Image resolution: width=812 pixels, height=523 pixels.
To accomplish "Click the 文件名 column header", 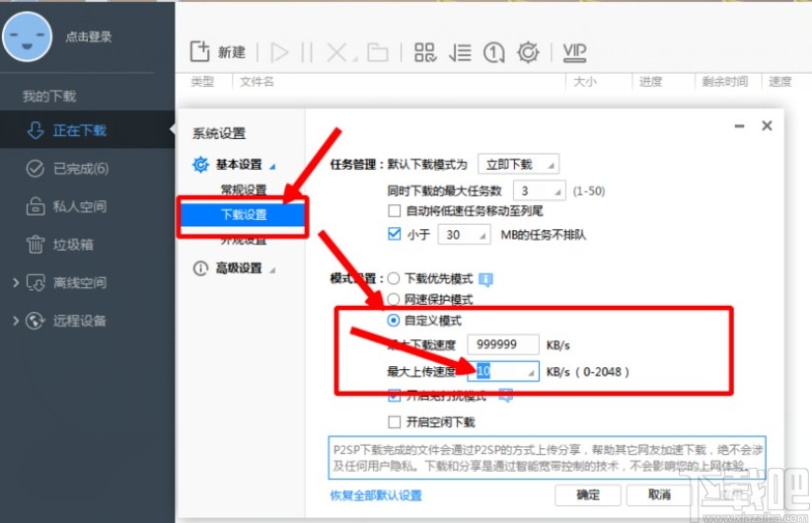I will [257, 81].
